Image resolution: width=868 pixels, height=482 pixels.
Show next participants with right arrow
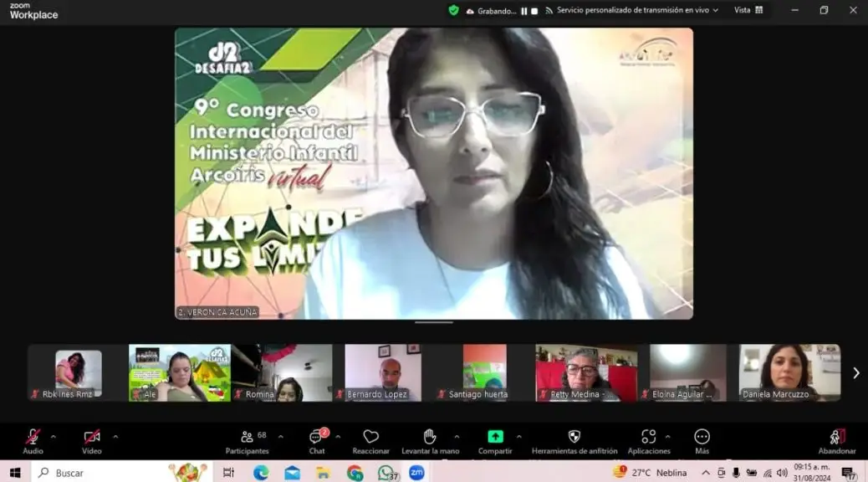coord(855,373)
